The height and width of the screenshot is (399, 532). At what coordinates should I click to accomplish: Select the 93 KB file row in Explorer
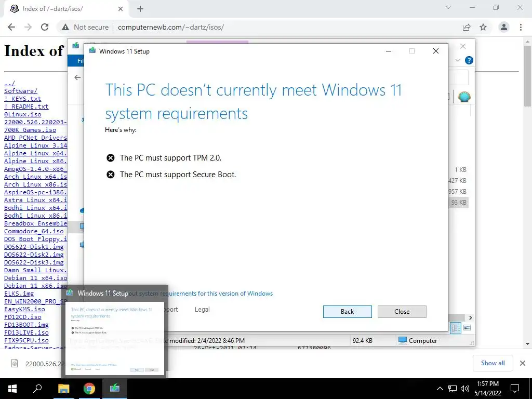(x=458, y=203)
